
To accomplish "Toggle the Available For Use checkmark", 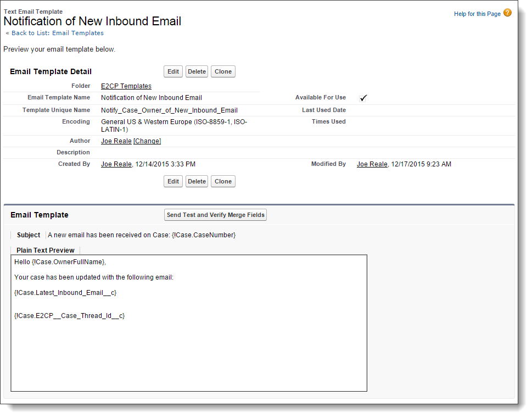I will click(x=363, y=98).
